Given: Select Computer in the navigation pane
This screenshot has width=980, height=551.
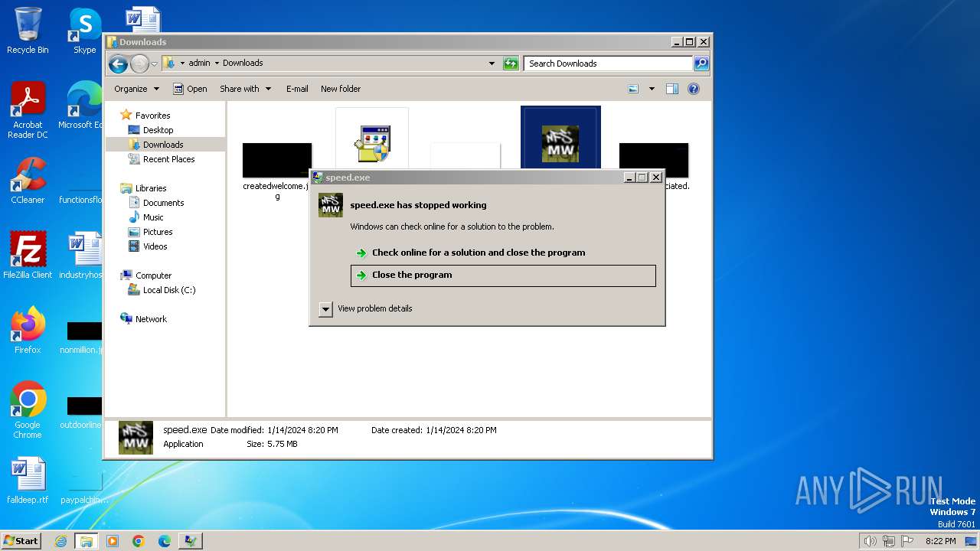Looking at the screenshot, I should (153, 275).
